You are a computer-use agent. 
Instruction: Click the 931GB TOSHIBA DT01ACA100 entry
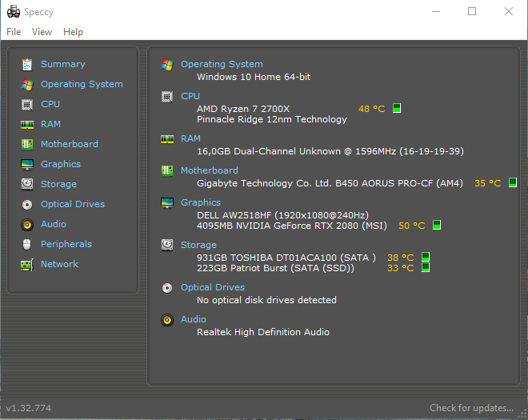[286, 258]
